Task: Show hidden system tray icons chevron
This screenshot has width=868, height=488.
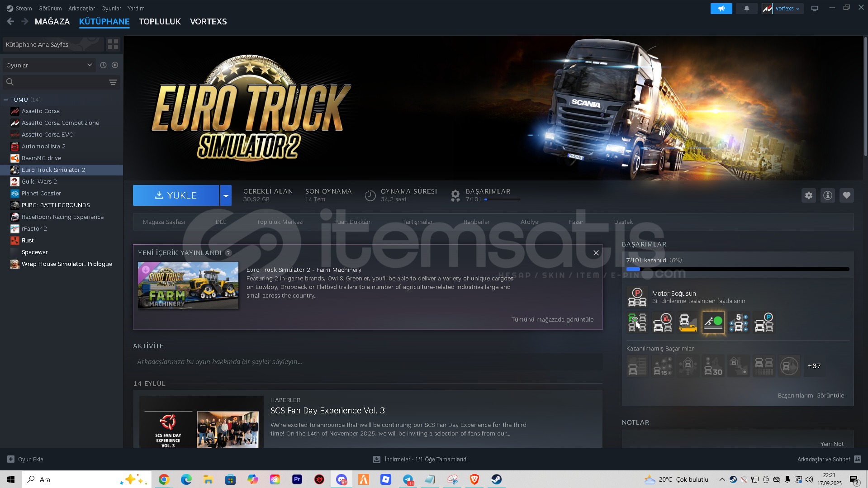Action: [722, 479]
